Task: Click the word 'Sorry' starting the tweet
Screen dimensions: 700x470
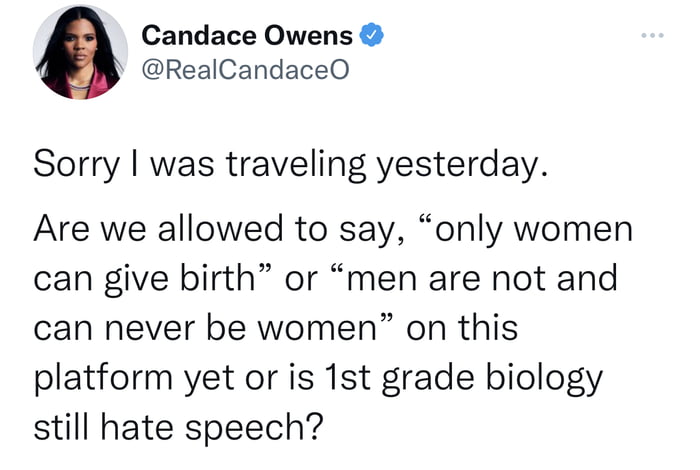Action: coord(76,164)
